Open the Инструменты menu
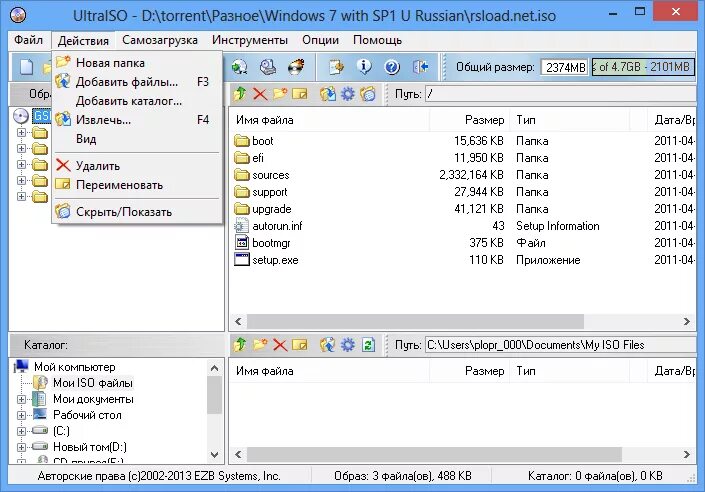Image resolution: width=705 pixels, height=492 pixels. click(x=250, y=40)
